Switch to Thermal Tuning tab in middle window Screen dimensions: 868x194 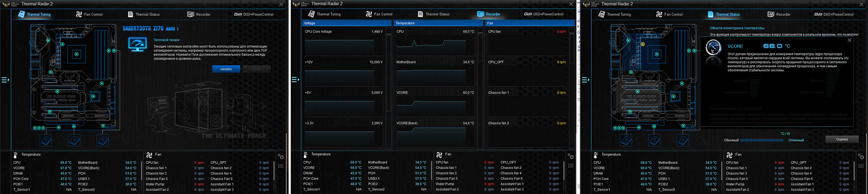(324, 14)
